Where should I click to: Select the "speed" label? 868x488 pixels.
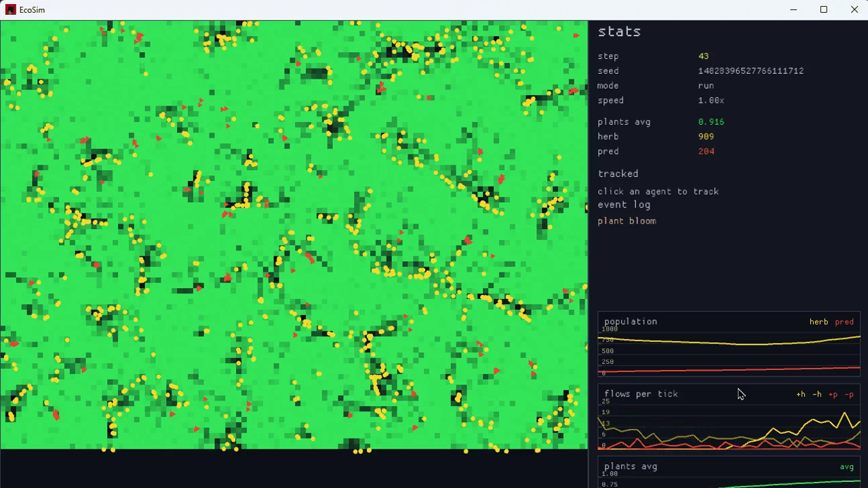pos(611,100)
